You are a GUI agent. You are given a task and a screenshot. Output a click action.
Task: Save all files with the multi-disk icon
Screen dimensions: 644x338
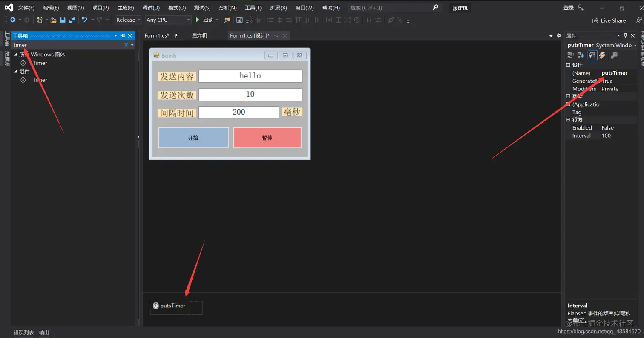[72, 20]
